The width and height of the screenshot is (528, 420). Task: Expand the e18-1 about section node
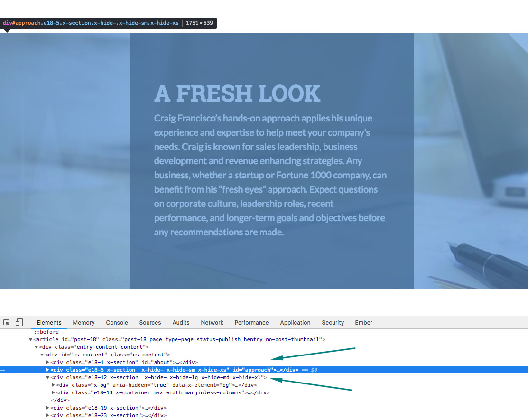click(x=47, y=362)
